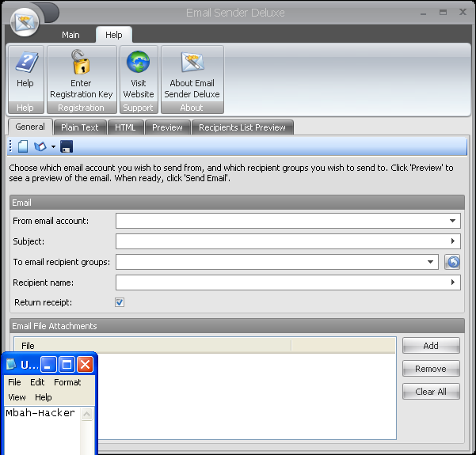Click the toolbar grip handle dots
Image resolution: width=476 pixels, height=455 pixels.
click(x=10, y=146)
